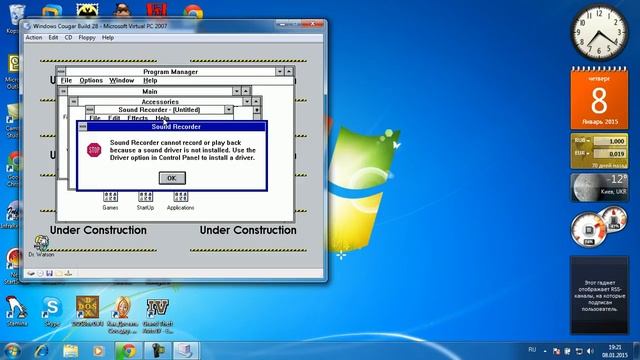The width and height of the screenshot is (640, 360).
Task: Click OK in the Sound Recorder error dialog
Action: 172,178
